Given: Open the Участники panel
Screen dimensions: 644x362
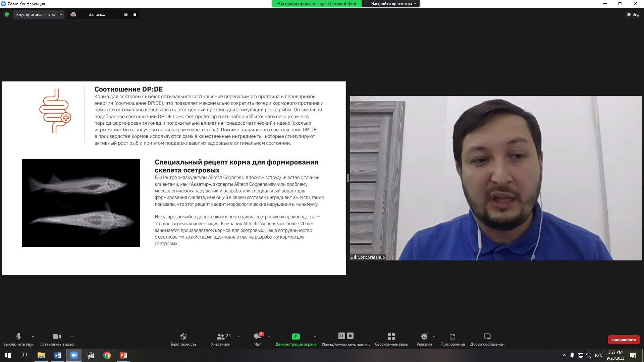Looking at the screenshot, I should pos(221,339).
